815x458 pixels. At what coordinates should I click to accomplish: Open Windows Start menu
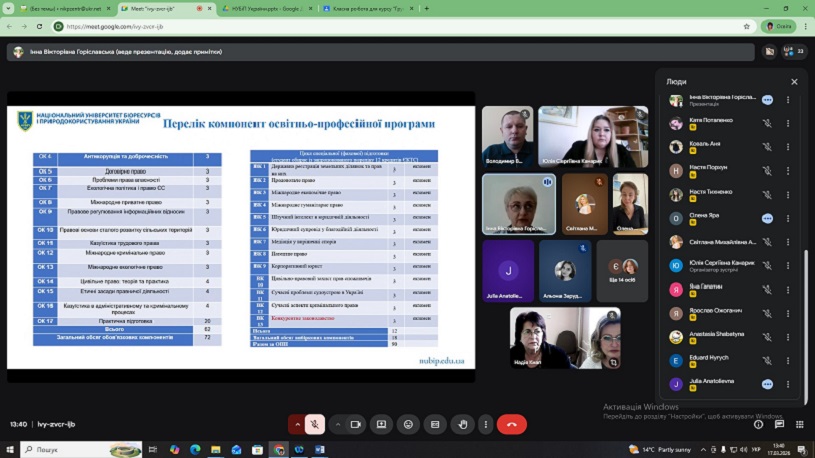(9, 450)
